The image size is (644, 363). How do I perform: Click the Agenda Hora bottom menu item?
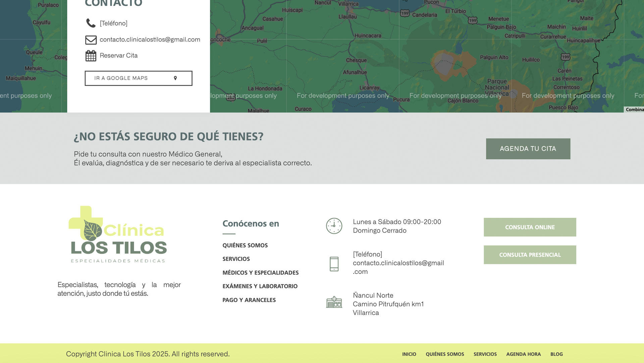click(x=523, y=354)
